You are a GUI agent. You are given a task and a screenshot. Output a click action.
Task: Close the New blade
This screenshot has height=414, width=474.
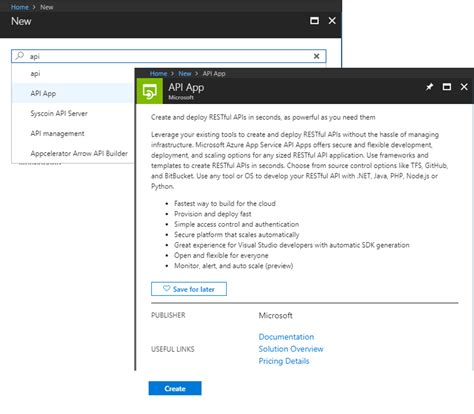(332, 21)
